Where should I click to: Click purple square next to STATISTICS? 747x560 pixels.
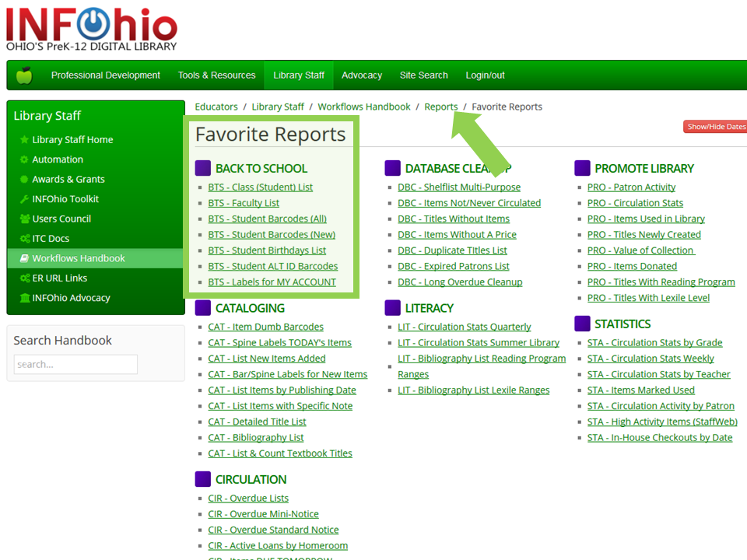582,324
